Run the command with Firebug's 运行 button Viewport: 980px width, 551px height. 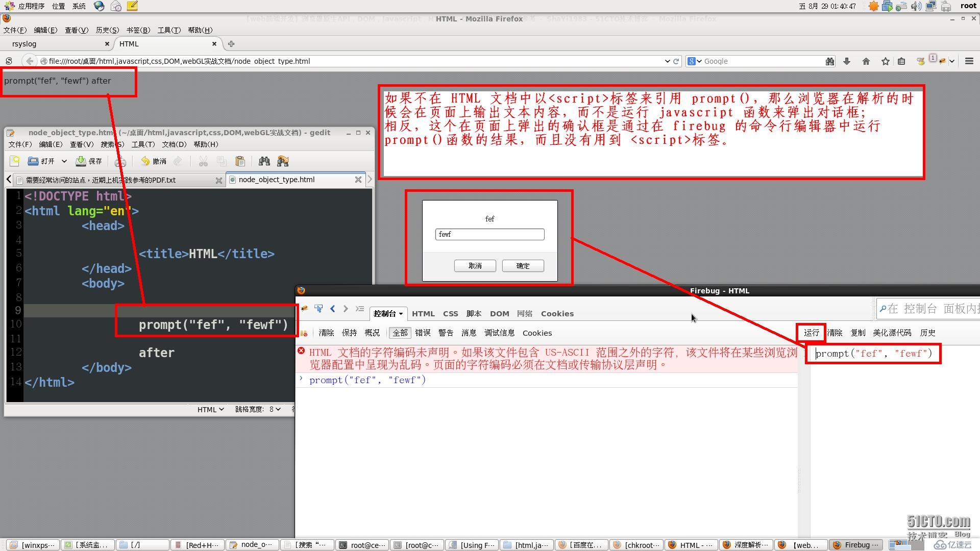[x=812, y=333]
